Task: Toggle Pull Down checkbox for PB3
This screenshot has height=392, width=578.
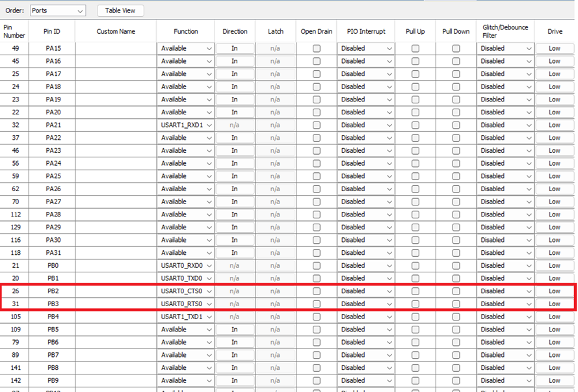Action: [x=456, y=304]
